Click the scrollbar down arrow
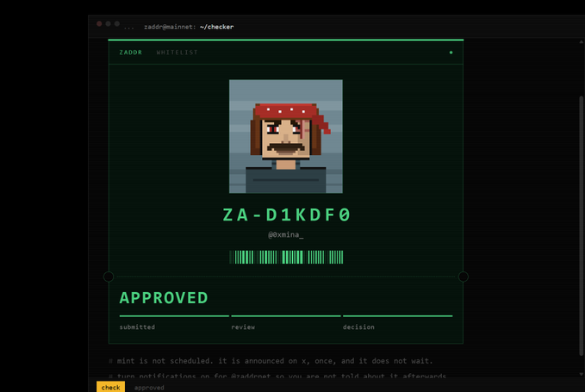Image resolution: width=585 pixels, height=392 pixels. (582, 374)
